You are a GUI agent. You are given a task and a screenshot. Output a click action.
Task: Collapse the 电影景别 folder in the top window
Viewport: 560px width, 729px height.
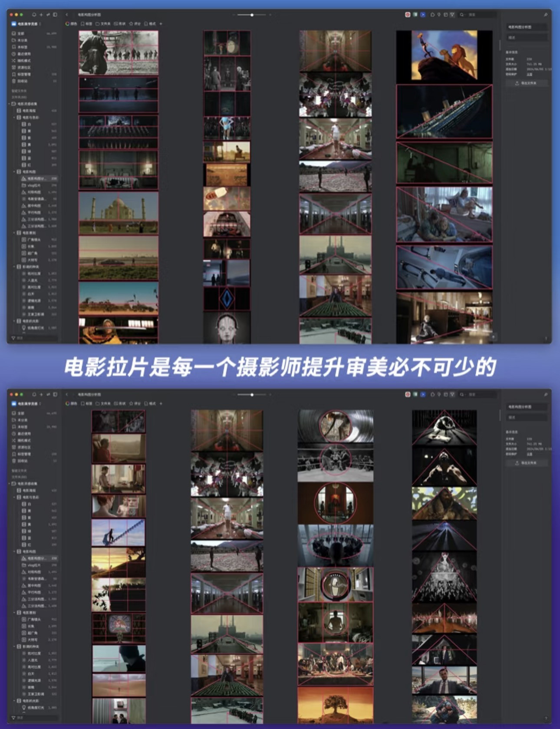(x=14, y=233)
